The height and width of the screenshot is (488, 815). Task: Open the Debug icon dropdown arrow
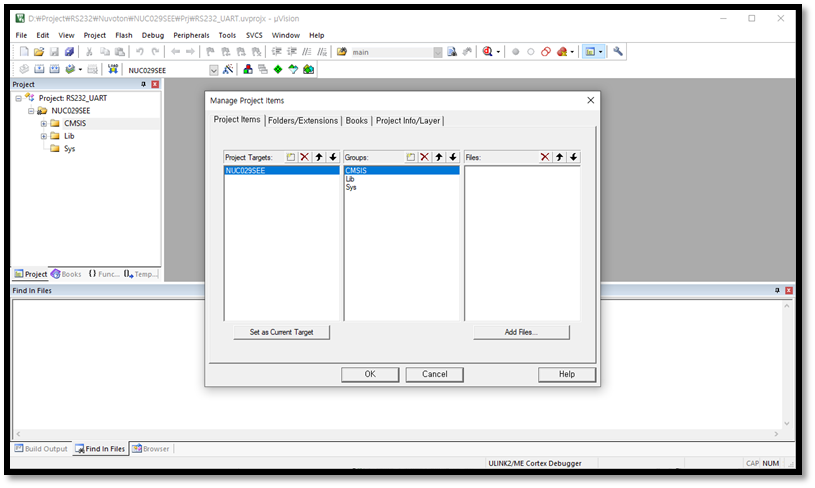[x=498, y=52]
